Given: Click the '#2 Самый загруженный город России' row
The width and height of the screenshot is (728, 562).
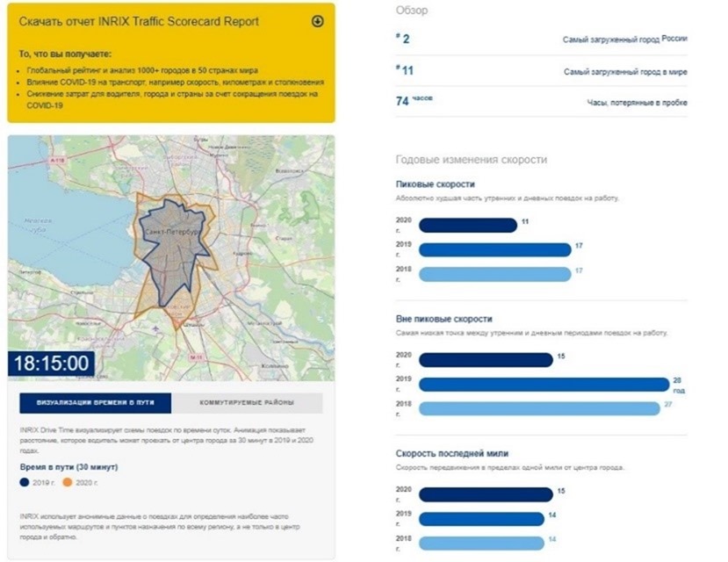Looking at the screenshot, I should 541,40.
